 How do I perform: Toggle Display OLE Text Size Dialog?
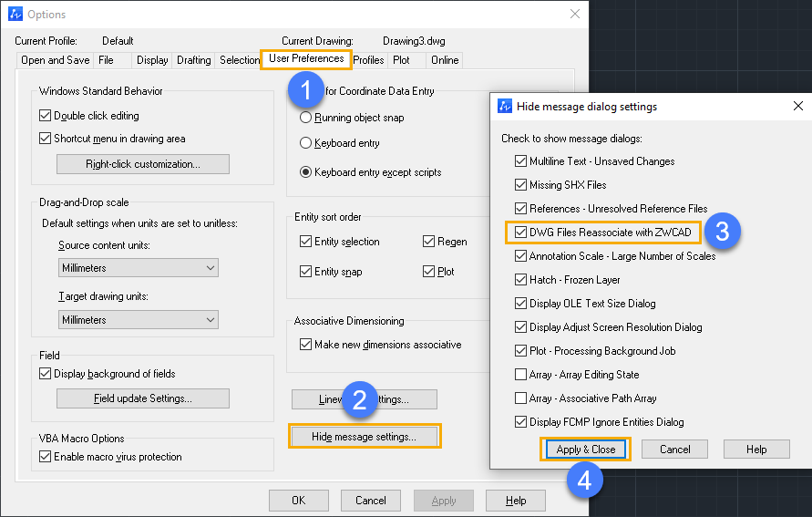point(521,304)
